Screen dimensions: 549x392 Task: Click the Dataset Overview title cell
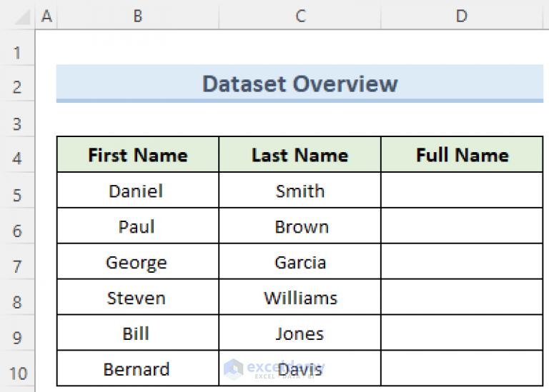(x=300, y=84)
